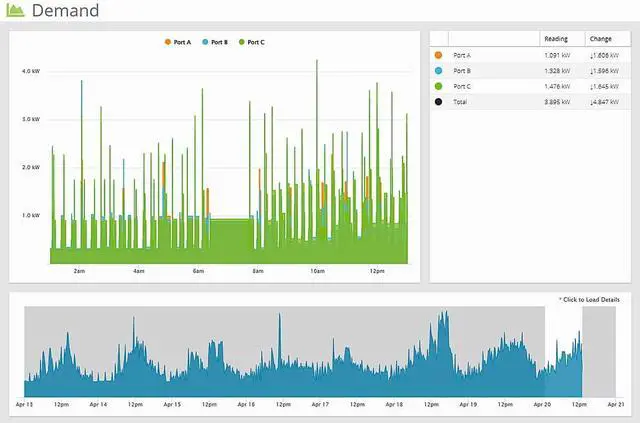Sort table by Reading column header

coord(555,38)
